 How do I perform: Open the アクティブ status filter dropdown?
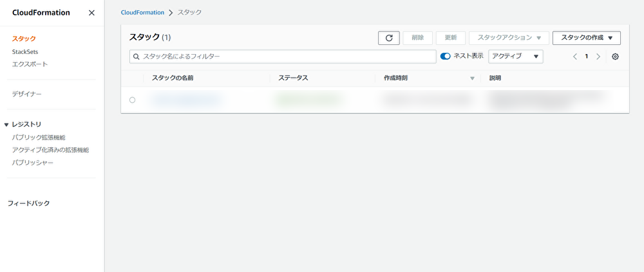click(x=515, y=57)
